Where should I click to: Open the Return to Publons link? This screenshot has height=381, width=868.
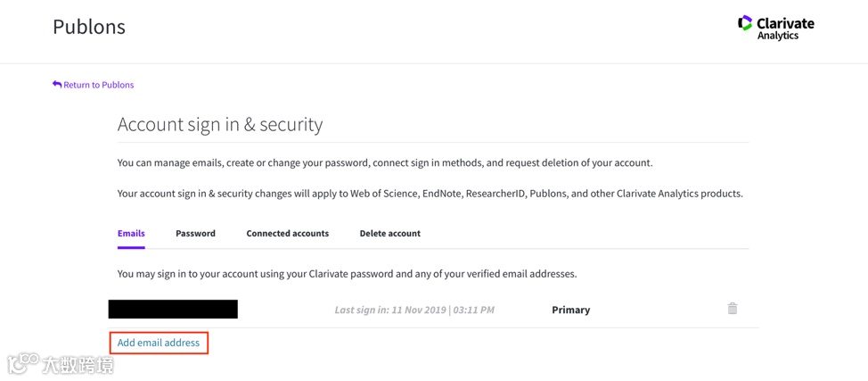pyautogui.click(x=98, y=85)
